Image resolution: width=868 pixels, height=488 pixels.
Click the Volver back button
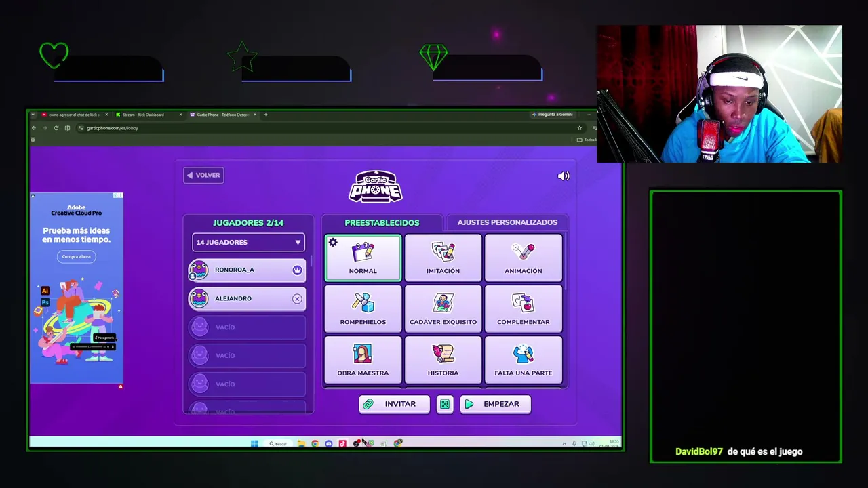click(x=203, y=176)
